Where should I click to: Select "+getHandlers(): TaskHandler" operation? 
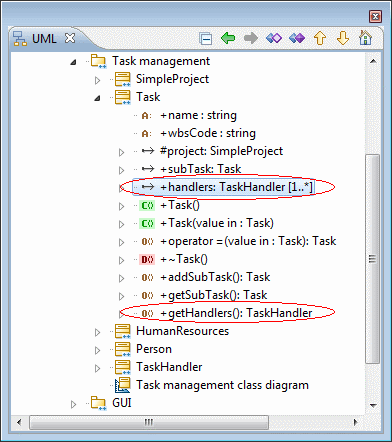point(236,313)
